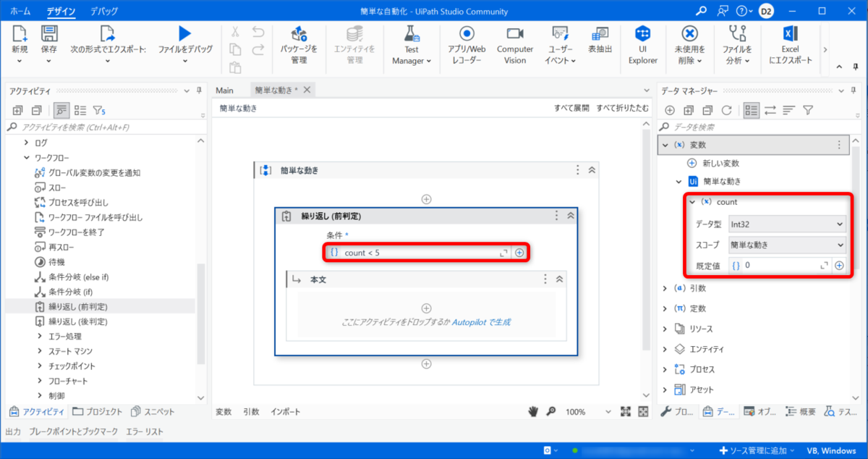Switch to the デザイン tab

61,11
